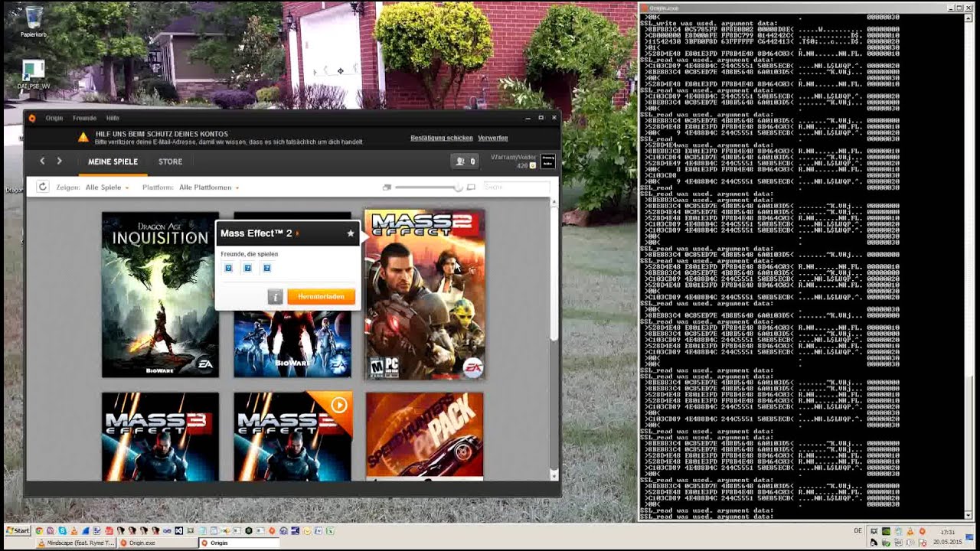Screen dimensions: 980x551
Task: Click the Verwerfen link
Action: pos(493,138)
